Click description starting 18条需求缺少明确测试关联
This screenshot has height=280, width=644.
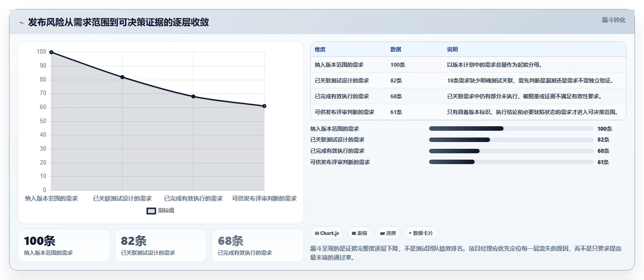530,81
